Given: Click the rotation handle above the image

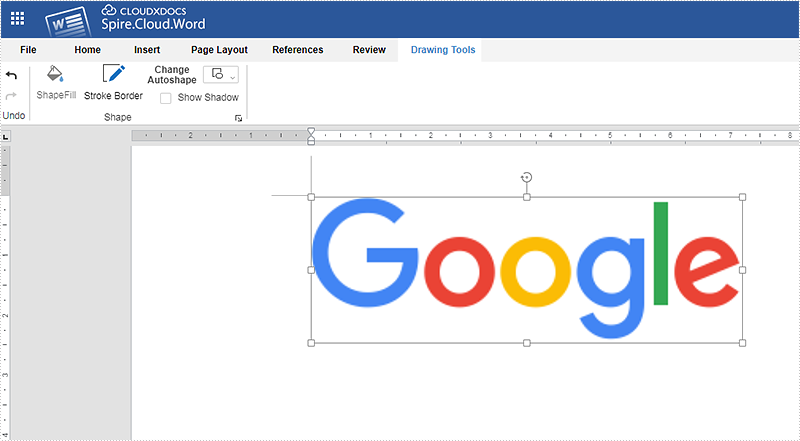Looking at the screenshot, I should coord(527,177).
